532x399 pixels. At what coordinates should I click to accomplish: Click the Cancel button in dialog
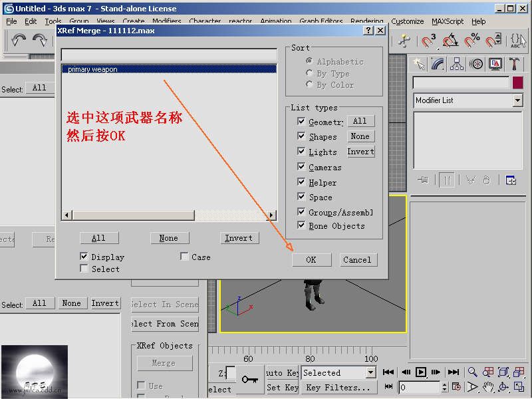(358, 260)
